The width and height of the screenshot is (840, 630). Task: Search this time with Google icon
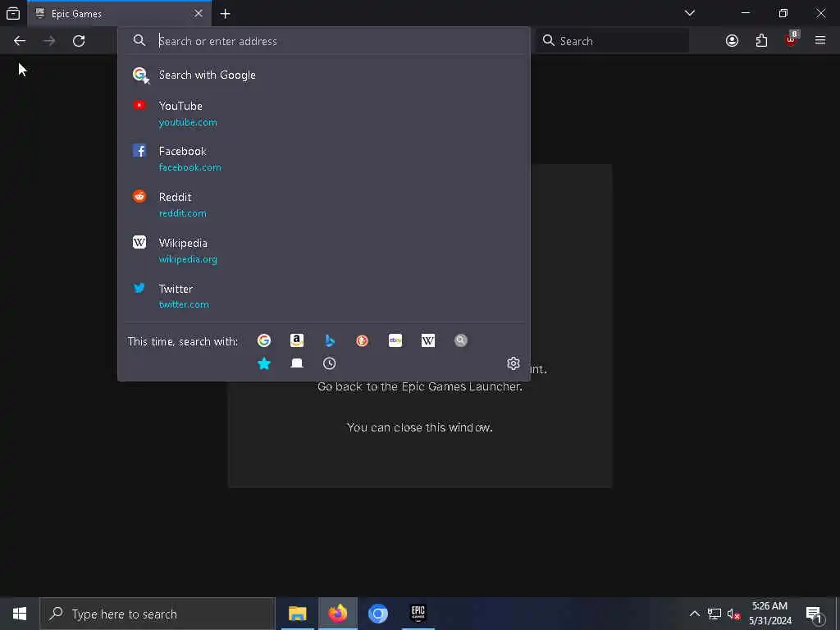264,340
